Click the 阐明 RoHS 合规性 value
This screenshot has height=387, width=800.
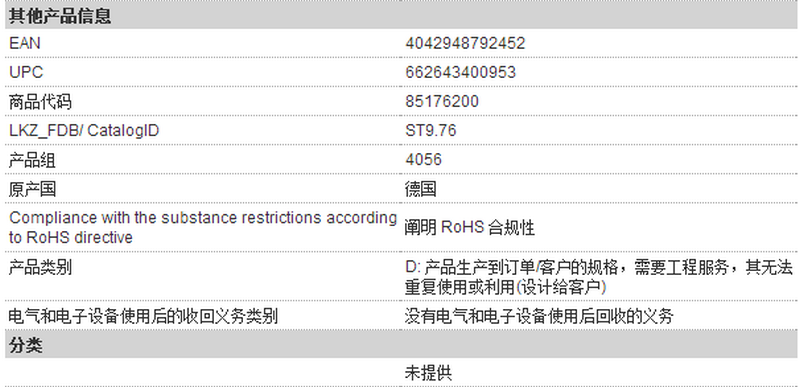(470, 227)
